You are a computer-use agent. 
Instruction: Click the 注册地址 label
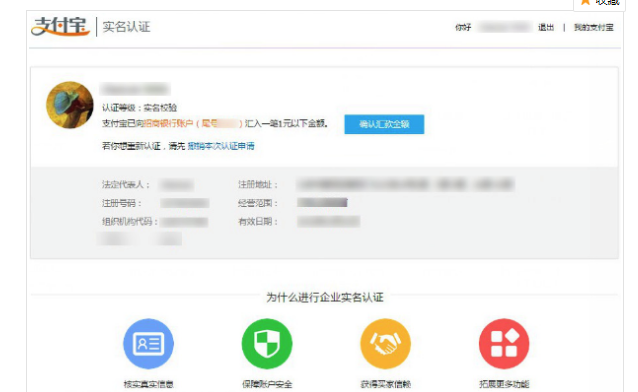tap(258, 185)
